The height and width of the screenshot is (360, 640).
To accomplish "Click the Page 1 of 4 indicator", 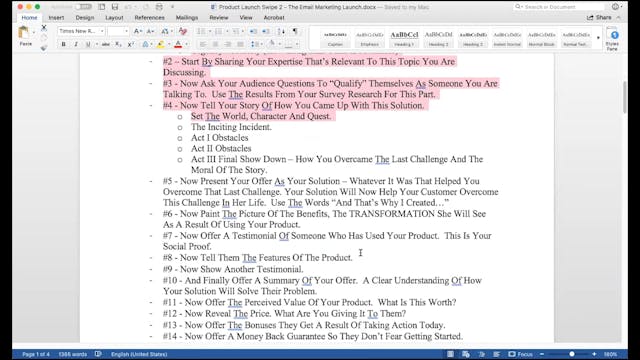I will click(36, 354).
